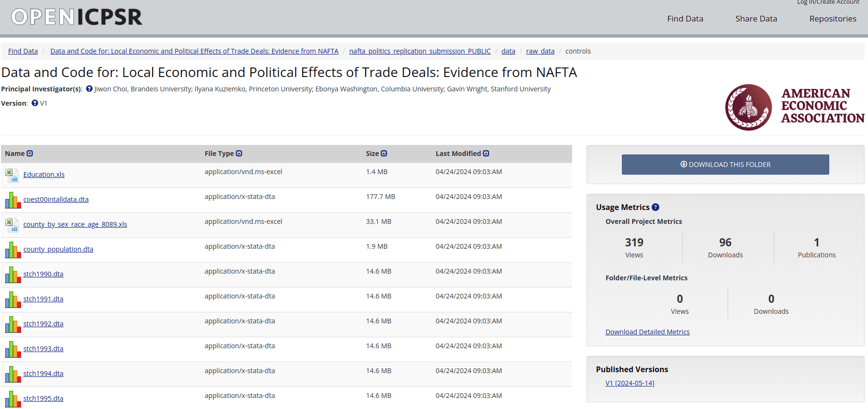Click the Excel icon beside Education.xls
The image size is (868, 409).
[12, 175]
